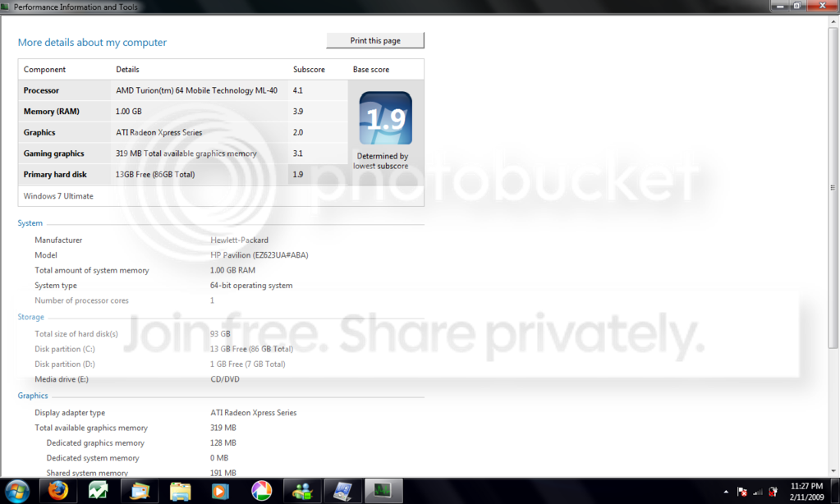This screenshot has height=504, width=840.
Task: Click 'Windows 7 Ultimate' text
Action: pos(58,196)
